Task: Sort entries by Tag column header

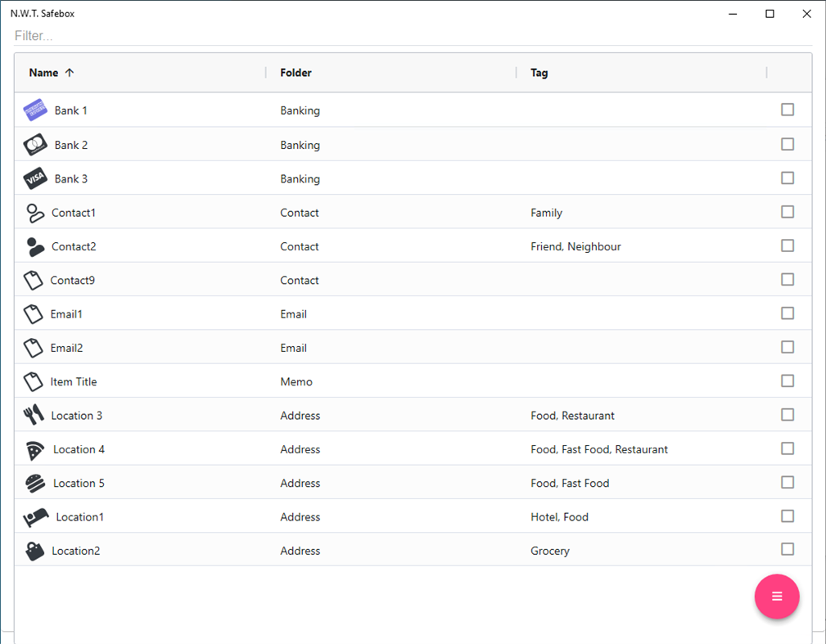Action: tap(539, 73)
